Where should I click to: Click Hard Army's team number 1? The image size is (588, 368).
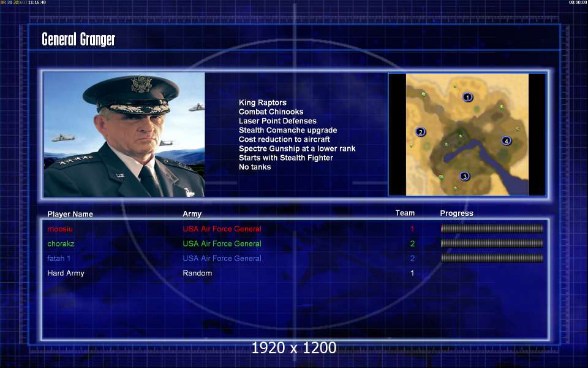point(412,273)
